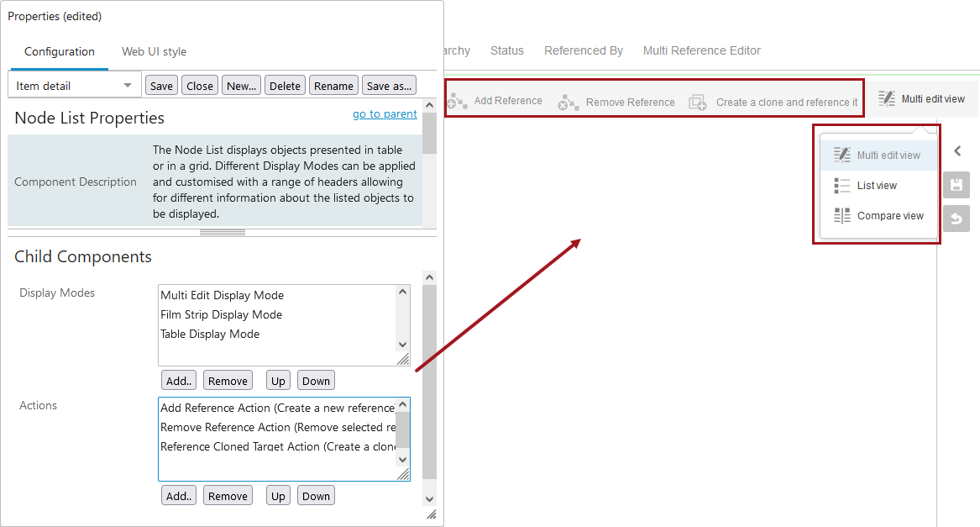980x527 pixels.
Task: Follow the go to parent link
Action: (x=385, y=114)
